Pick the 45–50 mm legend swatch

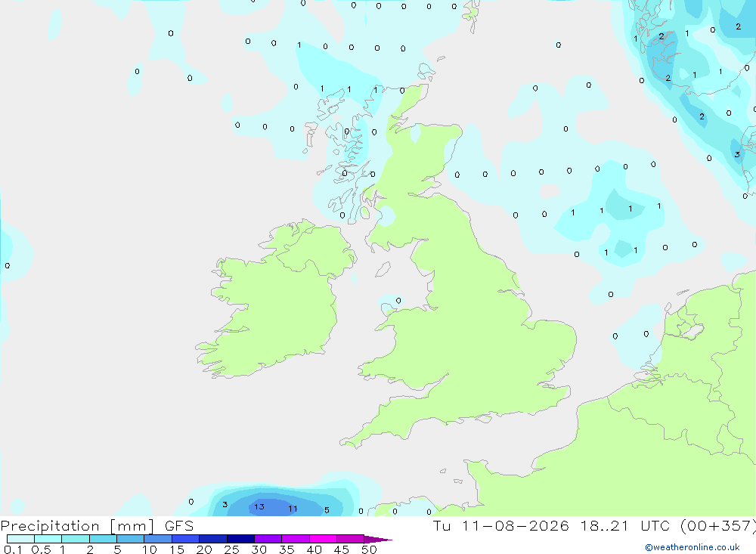tap(351, 539)
